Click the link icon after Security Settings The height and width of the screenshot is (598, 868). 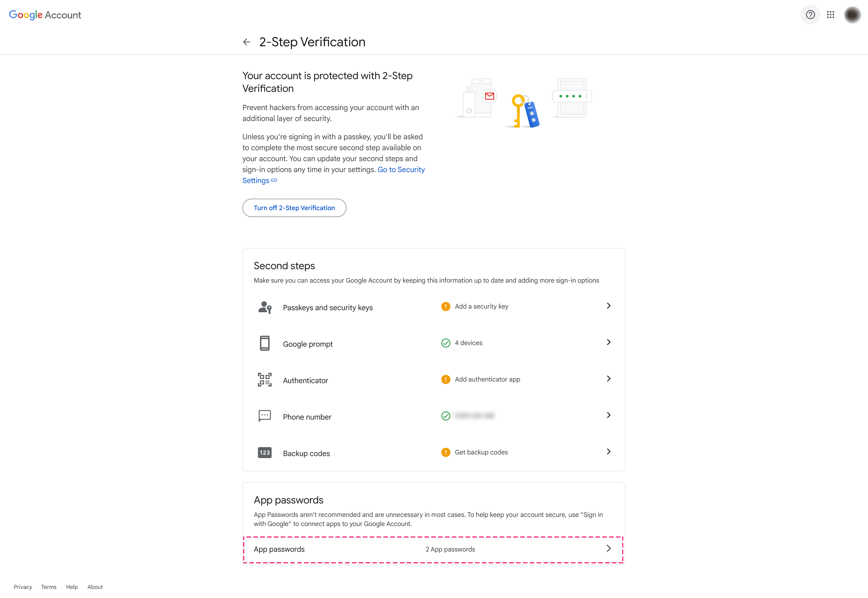click(274, 180)
